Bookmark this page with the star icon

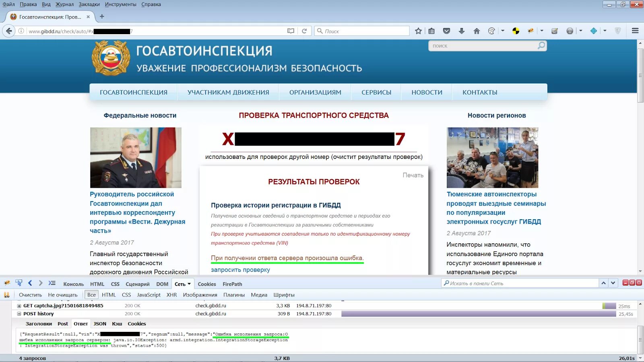[419, 31]
